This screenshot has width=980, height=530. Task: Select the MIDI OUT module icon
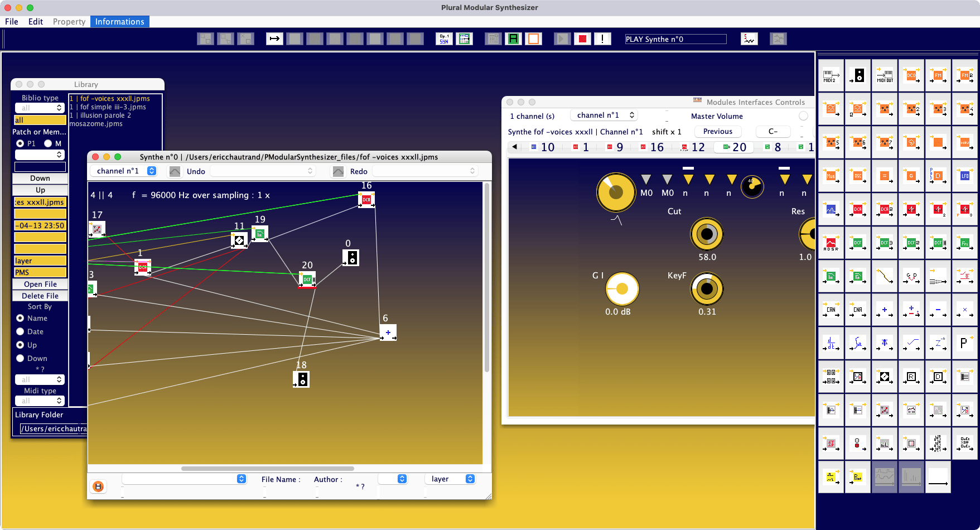point(885,75)
